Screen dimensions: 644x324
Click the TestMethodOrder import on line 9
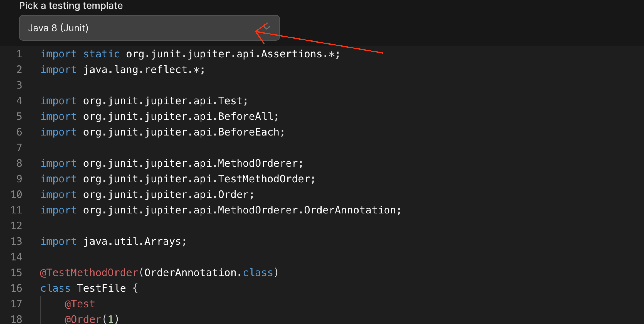click(x=199, y=179)
